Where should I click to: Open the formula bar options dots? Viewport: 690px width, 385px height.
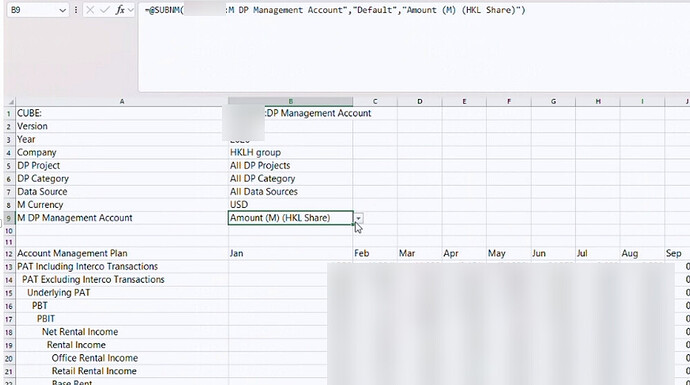76,10
